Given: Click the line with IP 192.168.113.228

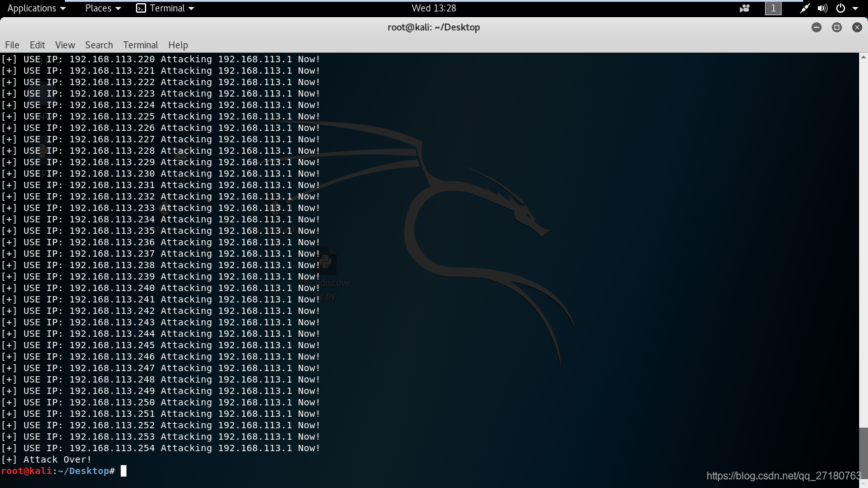Looking at the screenshot, I should (x=161, y=151).
